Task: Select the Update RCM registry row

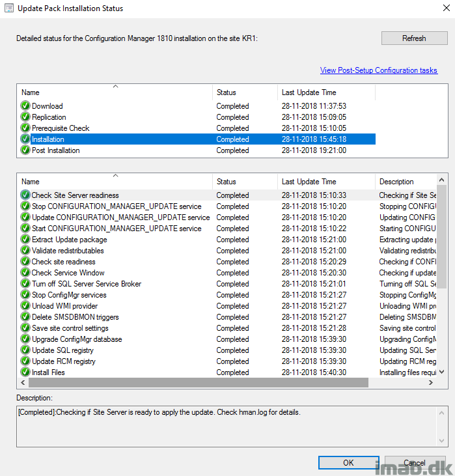Action: [x=227, y=361]
